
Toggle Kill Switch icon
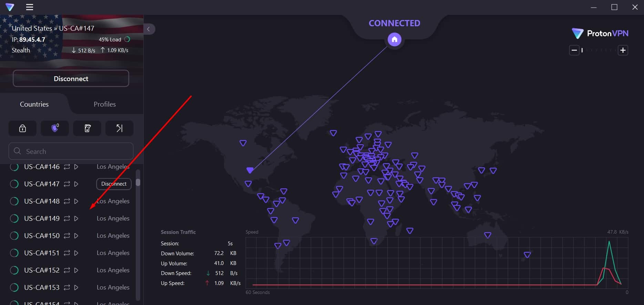point(88,128)
